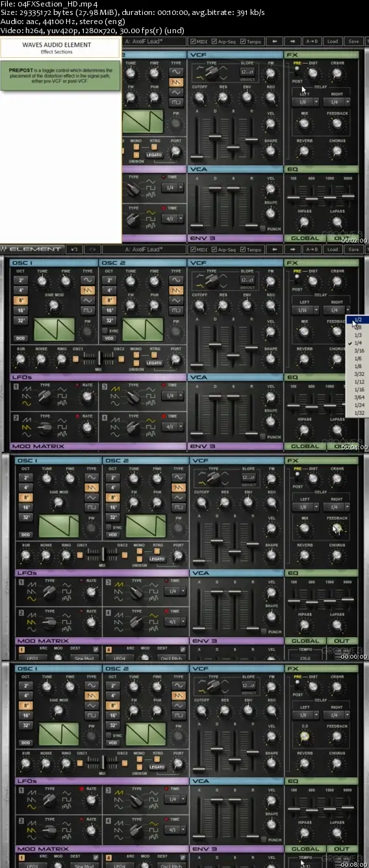Image resolution: width=369 pixels, height=868 pixels.
Task: Toggle the Arp-Seq checkbox in 00:02:00 frame
Action: 214,41
